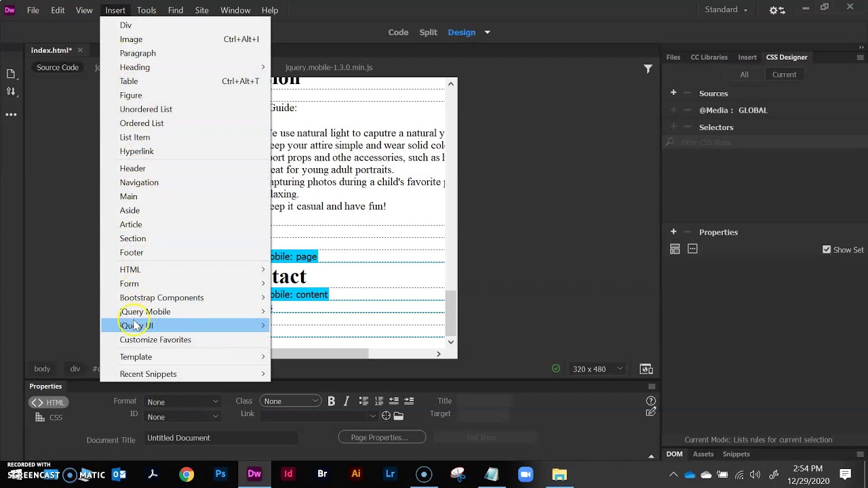Open the Site menu in the menu bar
The height and width of the screenshot is (488, 868).
coord(201,10)
